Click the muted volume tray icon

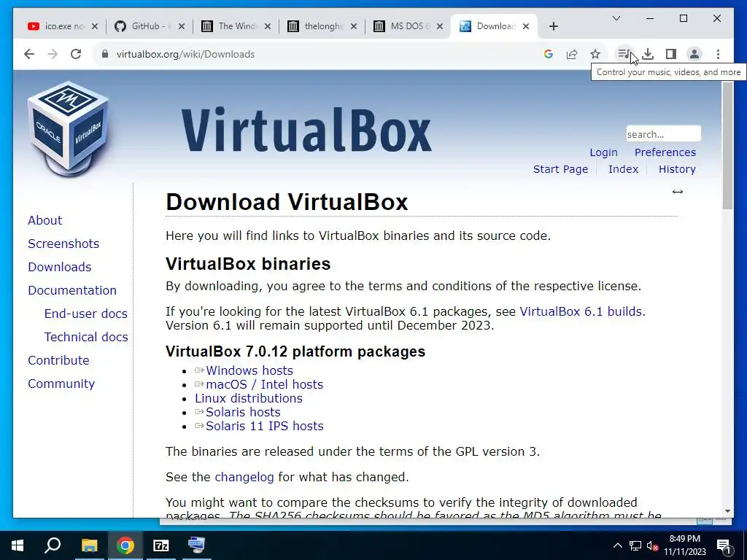click(653, 545)
